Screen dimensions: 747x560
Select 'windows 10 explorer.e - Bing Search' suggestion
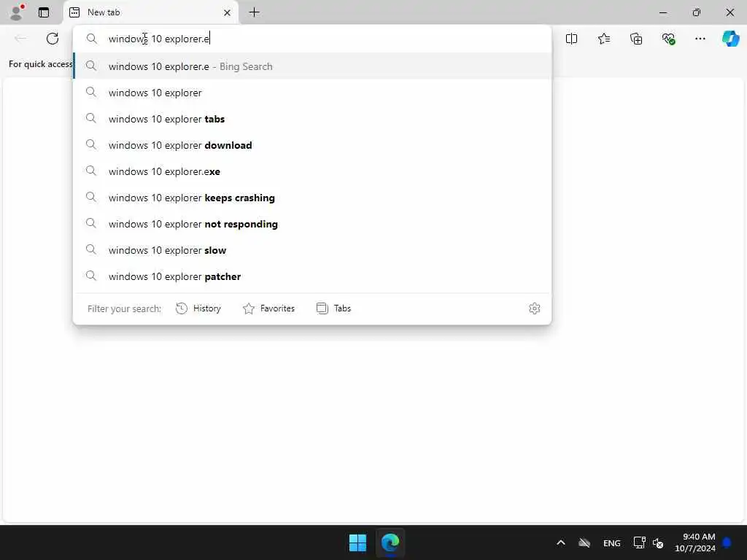[312, 66]
